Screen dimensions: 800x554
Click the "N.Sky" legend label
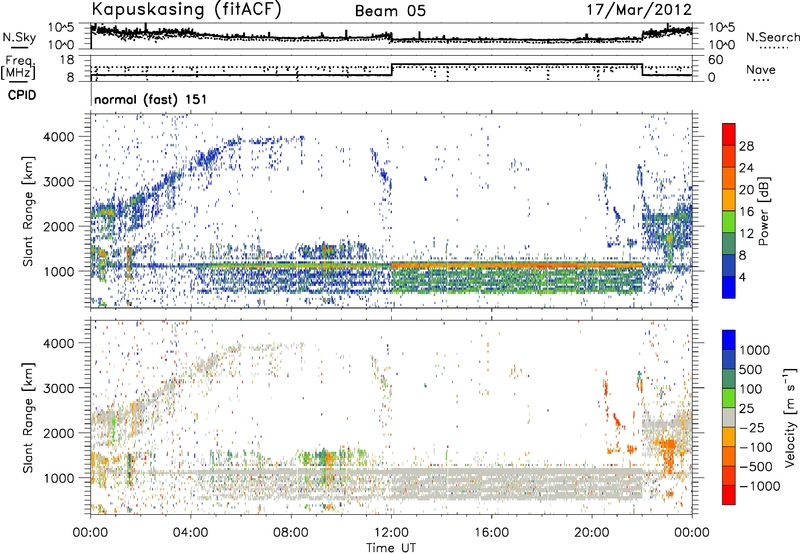tap(19, 37)
